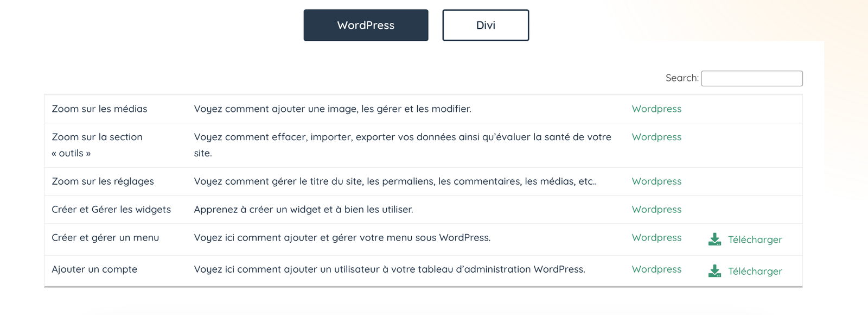The width and height of the screenshot is (868, 315).
Task: Select the 'Zoom sur les médias' title cell
Action: [x=99, y=109]
